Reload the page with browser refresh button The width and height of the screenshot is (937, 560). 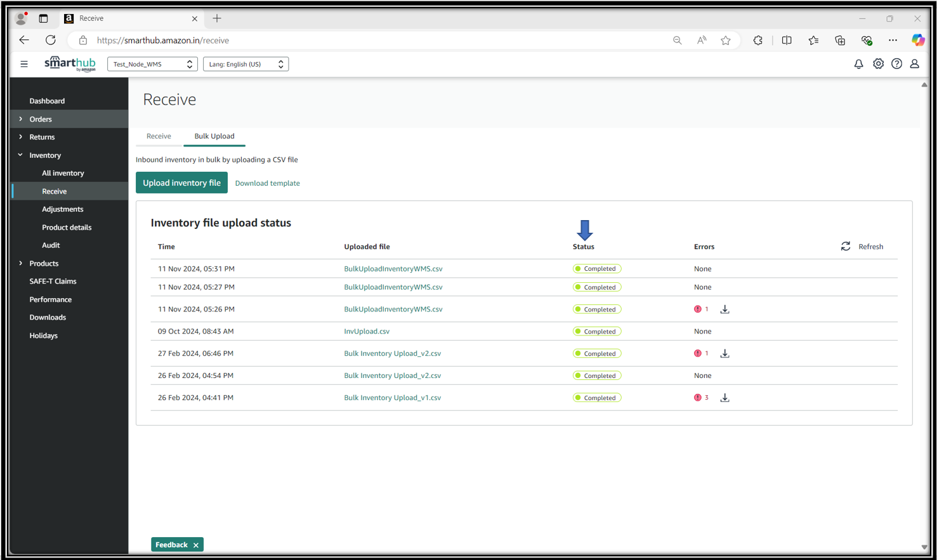coord(51,40)
